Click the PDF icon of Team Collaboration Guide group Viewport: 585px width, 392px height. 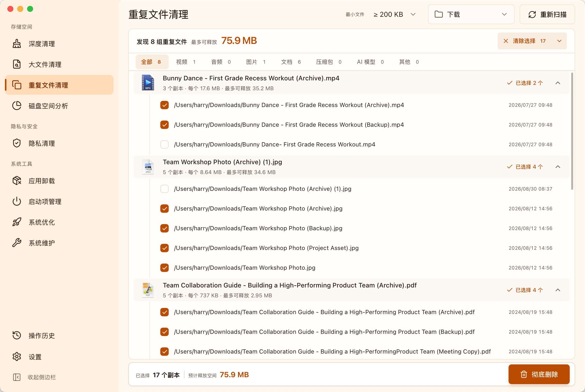coord(148,290)
